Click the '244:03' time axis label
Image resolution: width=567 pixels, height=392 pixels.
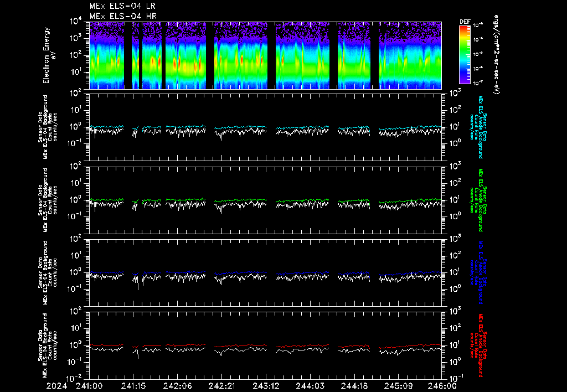click(310, 386)
